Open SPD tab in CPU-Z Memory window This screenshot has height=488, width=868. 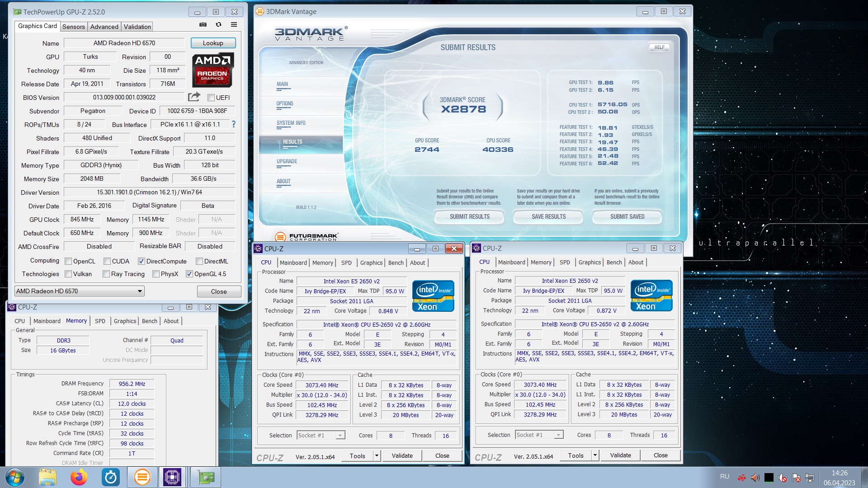point(100,321)
